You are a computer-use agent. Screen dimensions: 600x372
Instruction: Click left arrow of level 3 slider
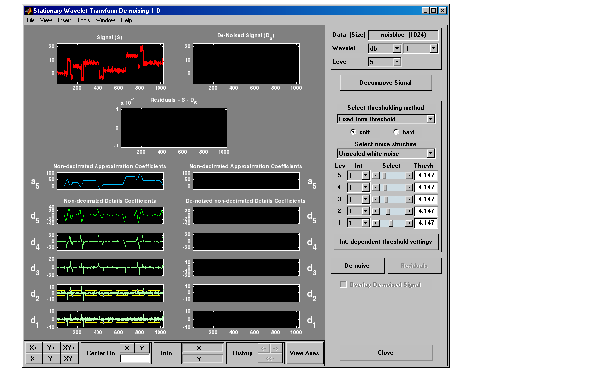pyautogui.click(x=376, y=199)
